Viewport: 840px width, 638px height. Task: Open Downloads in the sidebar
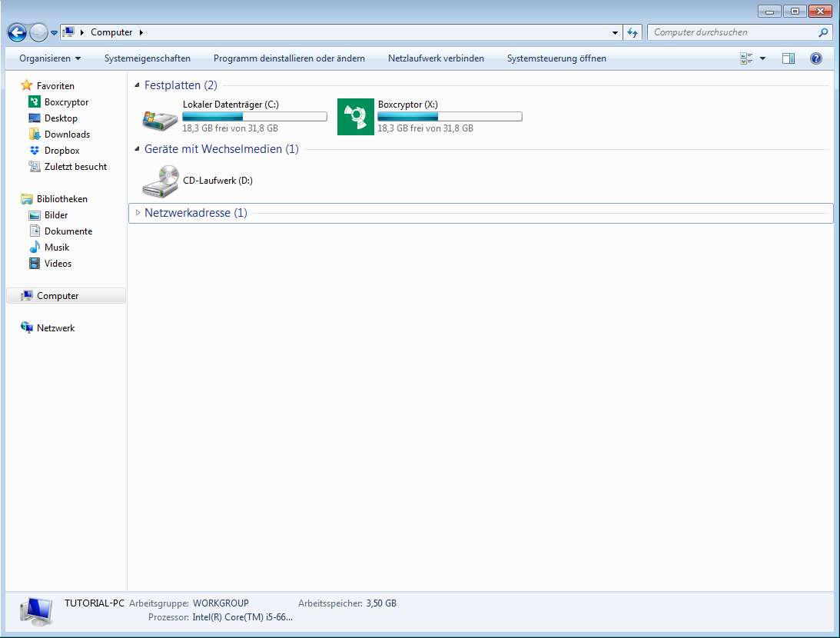pos(67,135)
